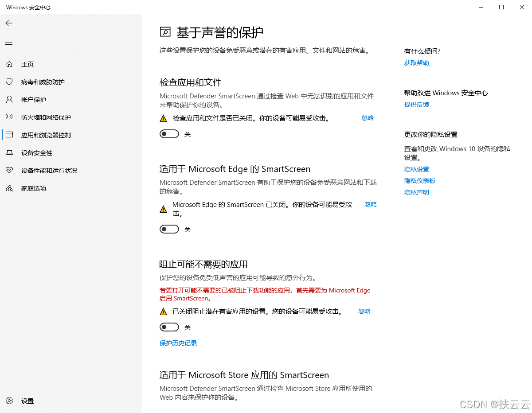532x413 pixels.
Task: Click the 获取帮助 link
Action: pos(417,63)
